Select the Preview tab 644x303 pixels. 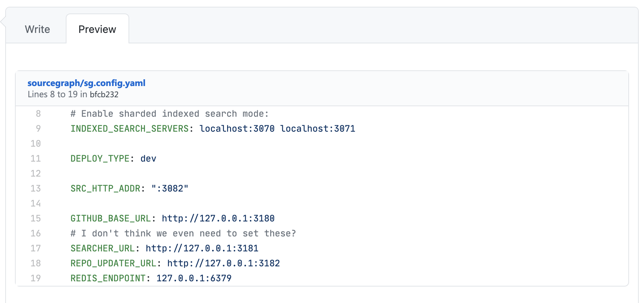[x=97, y=29]
